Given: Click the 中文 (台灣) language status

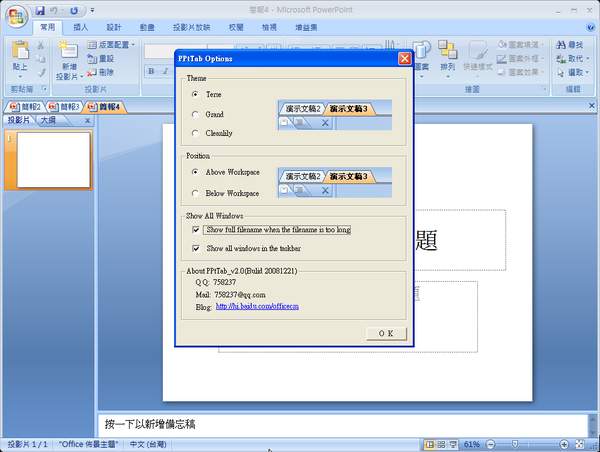Looking at the screenshot, I should (148, 444).
